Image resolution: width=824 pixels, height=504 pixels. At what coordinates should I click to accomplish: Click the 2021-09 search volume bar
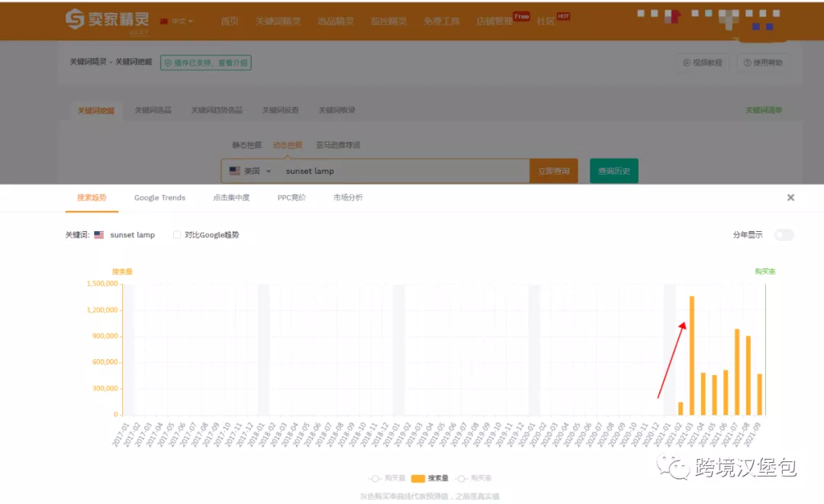[759, 394]
